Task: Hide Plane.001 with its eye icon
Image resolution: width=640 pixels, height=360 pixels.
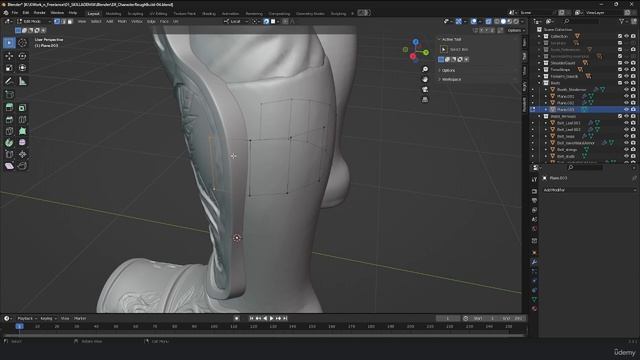Action: point(626,96)
